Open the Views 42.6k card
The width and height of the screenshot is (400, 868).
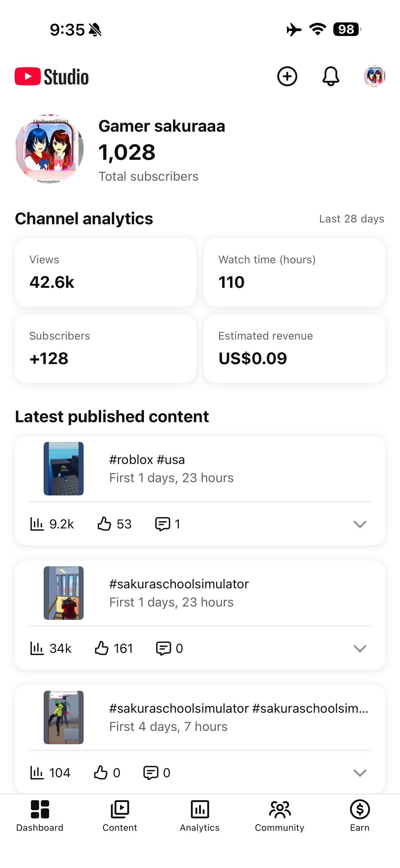pyautogui.click(x=105, y=273)
